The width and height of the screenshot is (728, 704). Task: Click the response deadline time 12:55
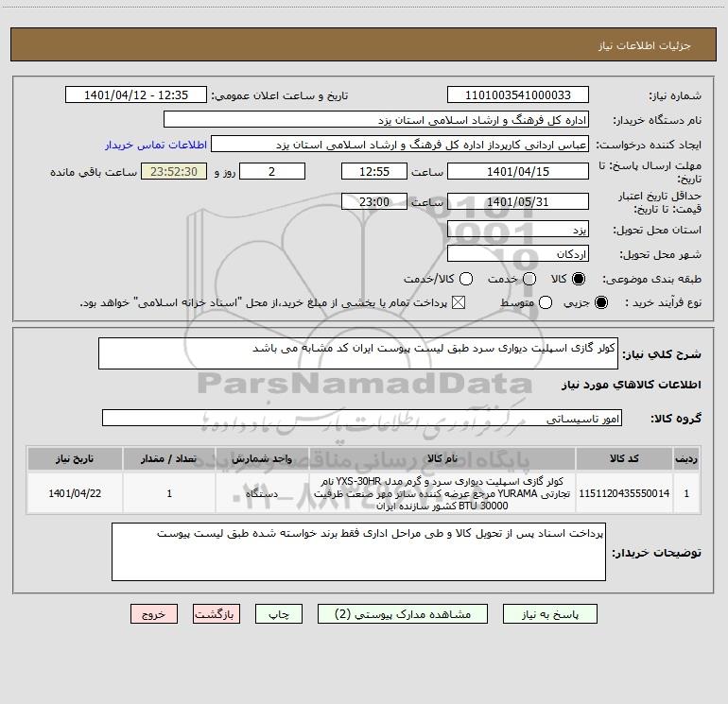pyautogui.click(x=374, y=171)
